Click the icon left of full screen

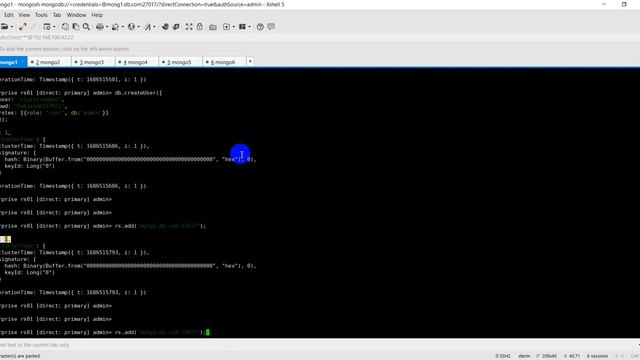[x=176, y=27]
